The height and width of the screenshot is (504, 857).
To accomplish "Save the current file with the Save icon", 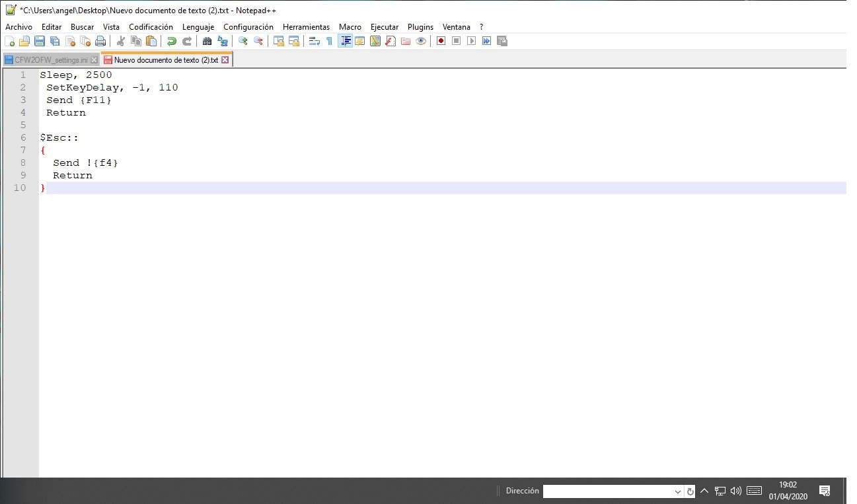I will pyautogui.click(x=40, y=41).
